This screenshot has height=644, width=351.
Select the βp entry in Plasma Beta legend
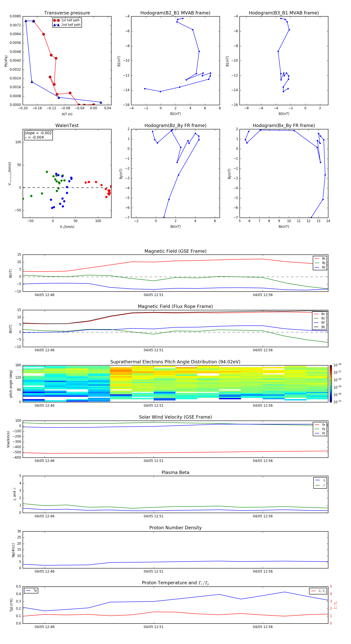(x=320, y=480)
